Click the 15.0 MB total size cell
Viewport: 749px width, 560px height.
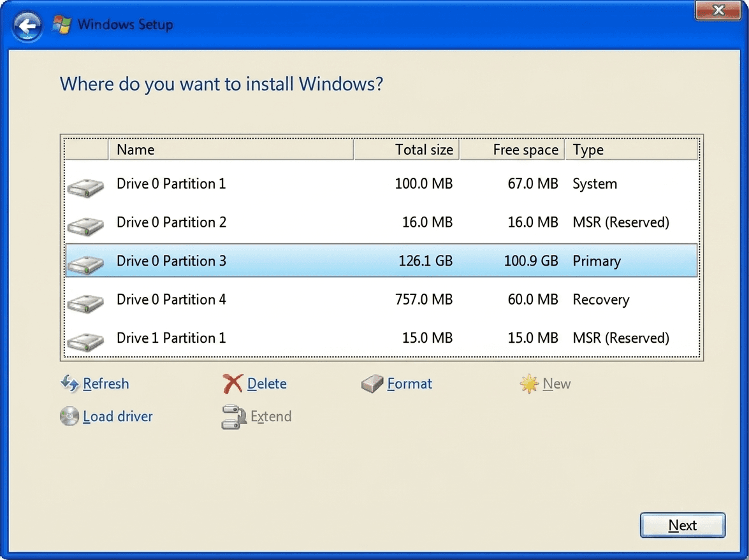click(427, 338)
